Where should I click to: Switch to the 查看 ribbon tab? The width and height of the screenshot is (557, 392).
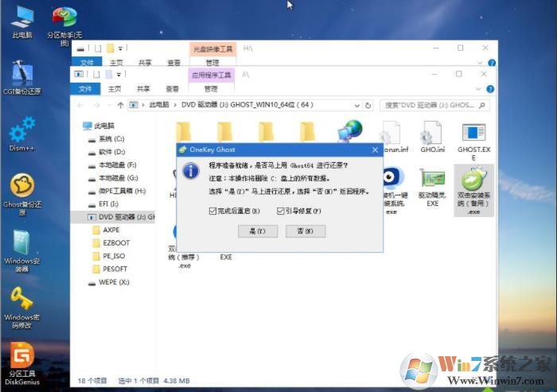click(x=173, y=88)
